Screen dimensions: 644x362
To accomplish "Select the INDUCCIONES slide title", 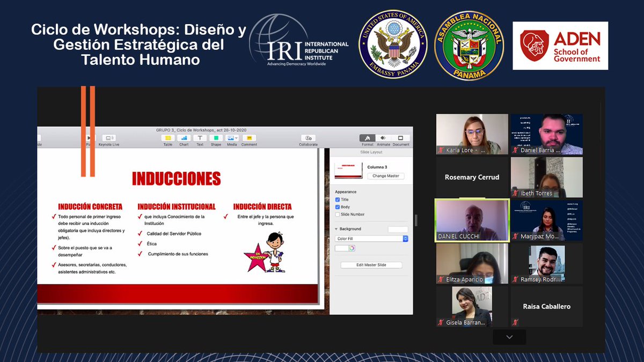I will [x=177, y=179].
